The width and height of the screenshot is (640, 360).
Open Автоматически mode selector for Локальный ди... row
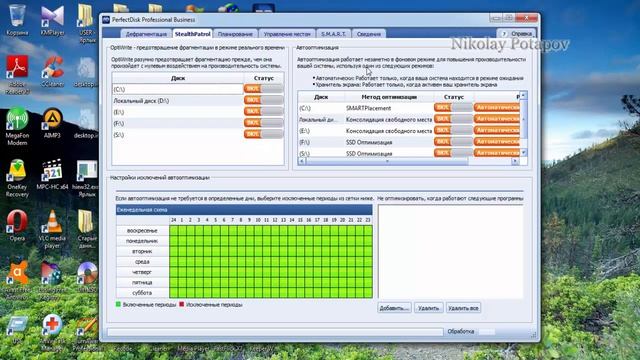pyautogui.click(x=497, y=119)
